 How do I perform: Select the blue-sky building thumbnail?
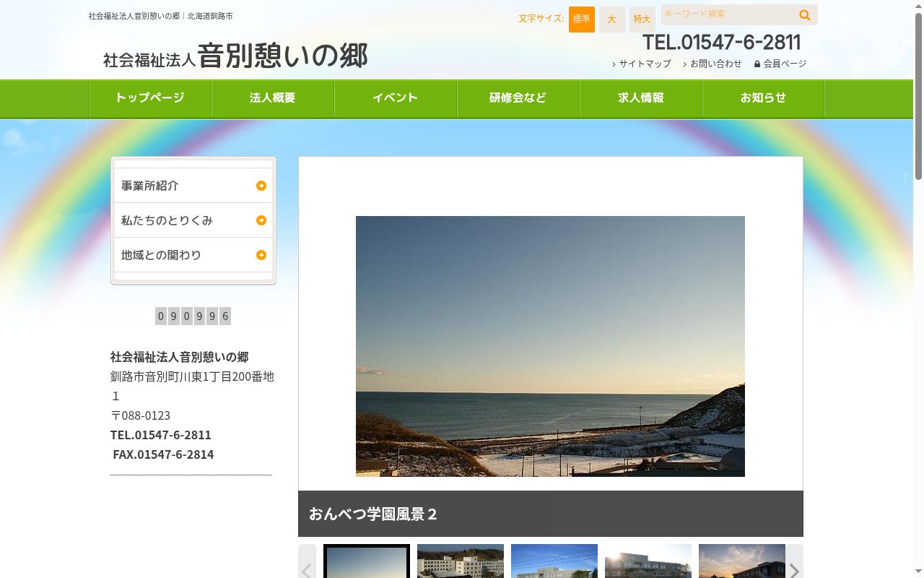554,561
